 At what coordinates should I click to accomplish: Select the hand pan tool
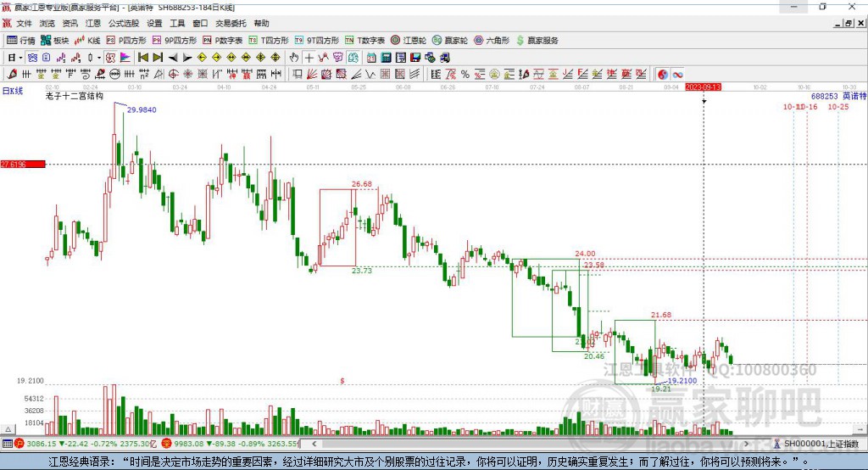click(x=294, y=58)
